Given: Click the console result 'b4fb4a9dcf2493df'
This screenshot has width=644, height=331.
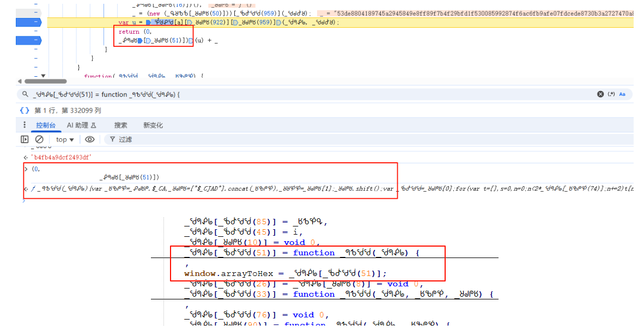Looking at the screenshot, I should point(61,157).
